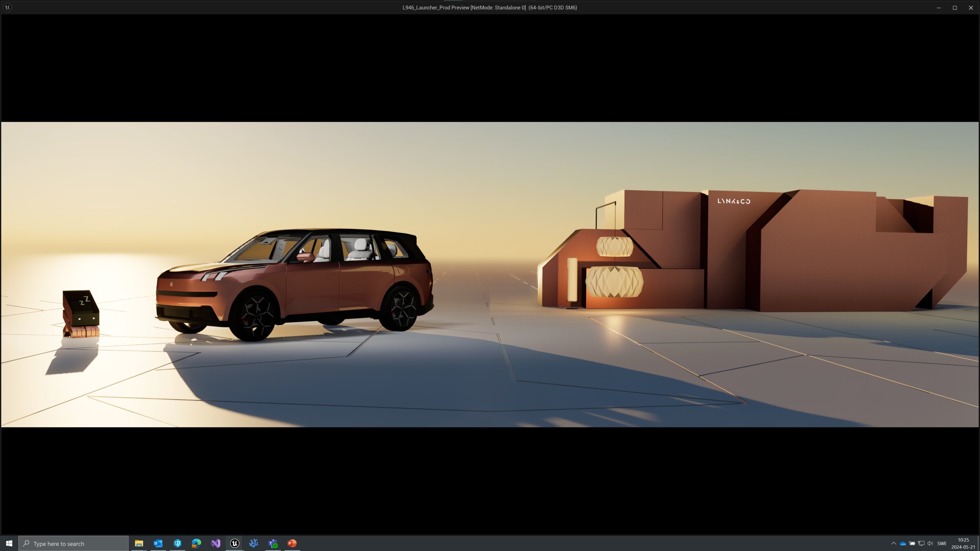This screenshot has height=551, width=980.
Task: Open the volume speaker control
Action: (930, 543)
